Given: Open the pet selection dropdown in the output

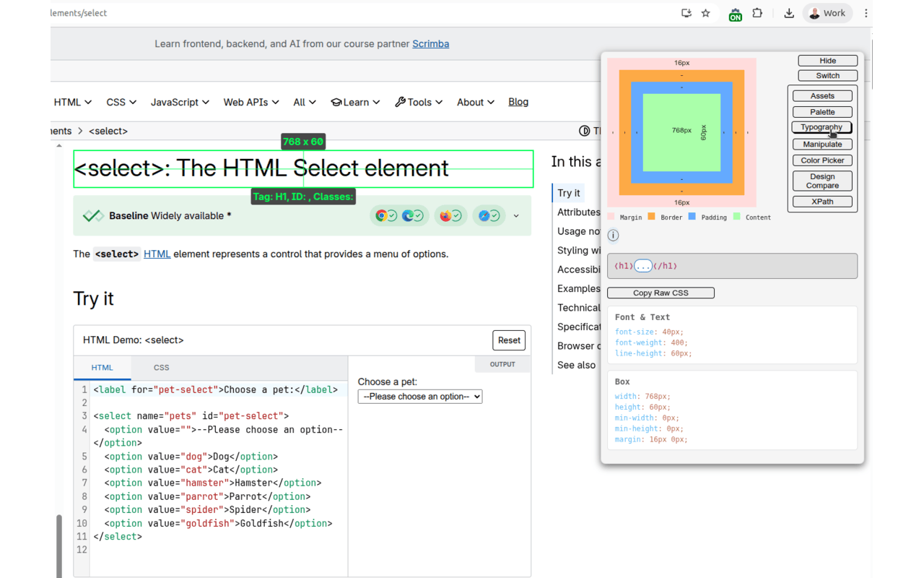Looking at the screenshot, I should coord(419,396).
